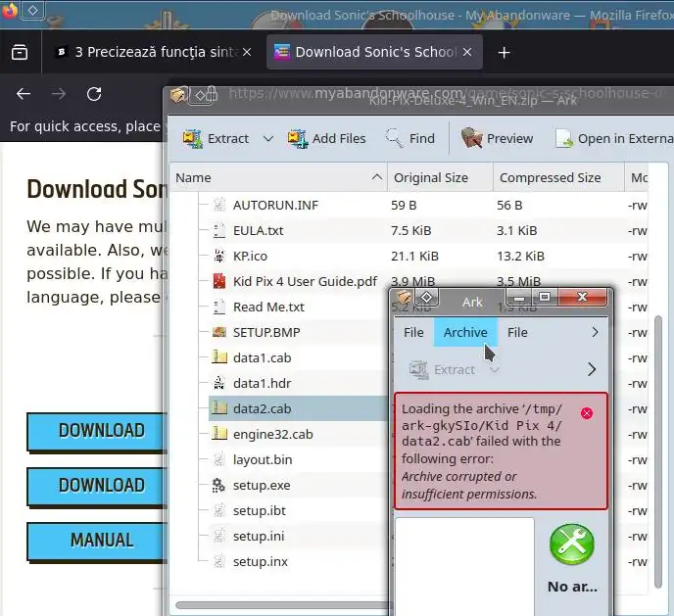Click the Find toolbar button
This screenshot has width=674, height=616.
(409, 138)
